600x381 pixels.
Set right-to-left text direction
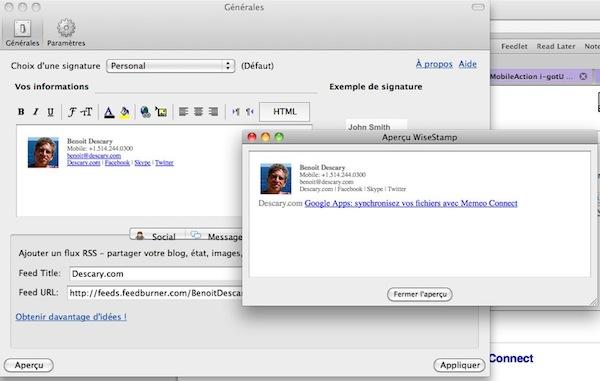pyautogui.click(x=250, y=112)
